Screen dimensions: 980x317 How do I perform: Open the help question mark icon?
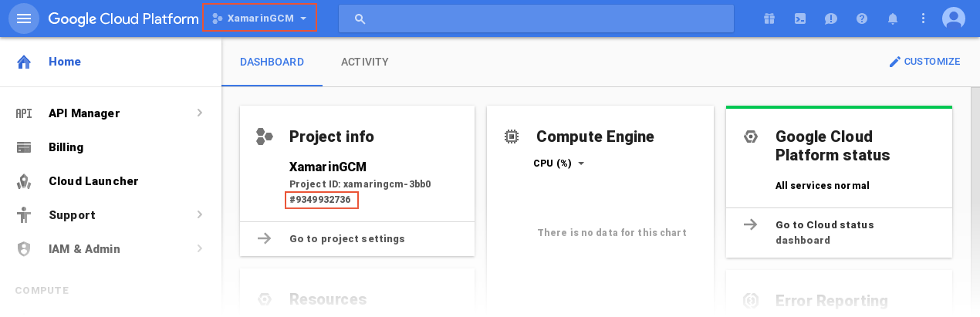coord(862,19)
